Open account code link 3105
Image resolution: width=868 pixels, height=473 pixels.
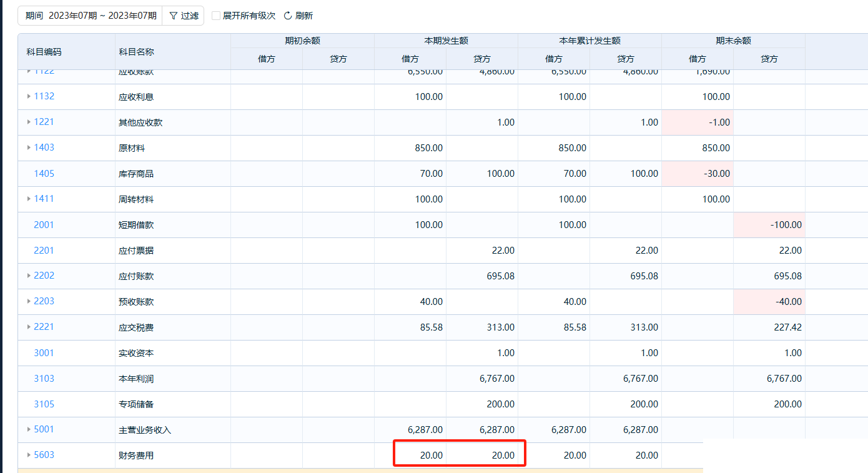44,404
